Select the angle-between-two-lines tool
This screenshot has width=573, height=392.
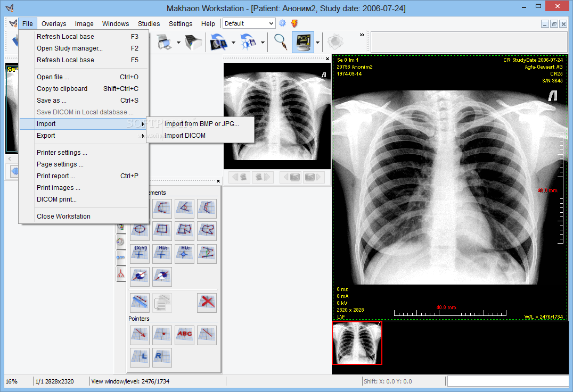(207, 254)
